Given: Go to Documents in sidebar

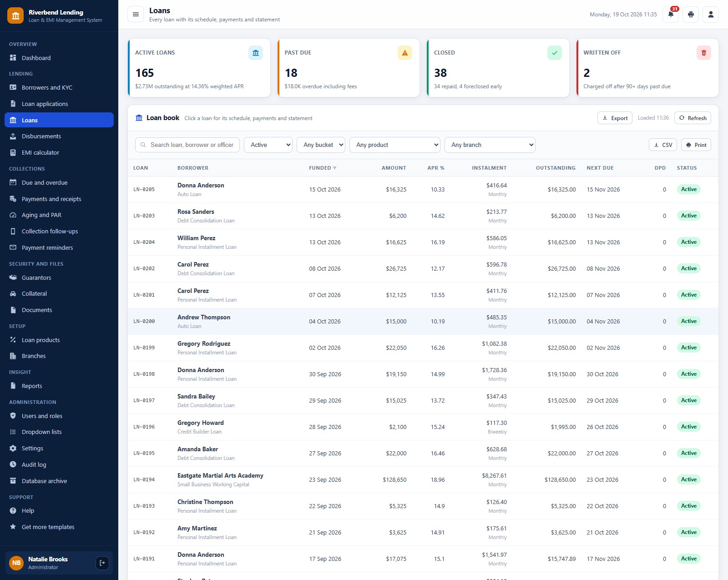Looking at the screenshot, I should pyautogui.click(x=59, y=310).
